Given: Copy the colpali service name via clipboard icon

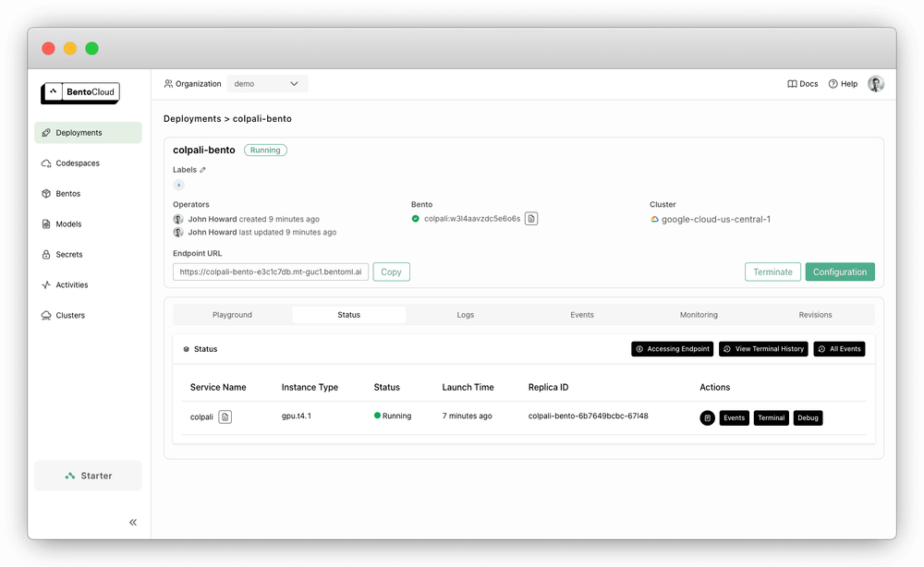Looking at the screenshot, I should 223,416.
